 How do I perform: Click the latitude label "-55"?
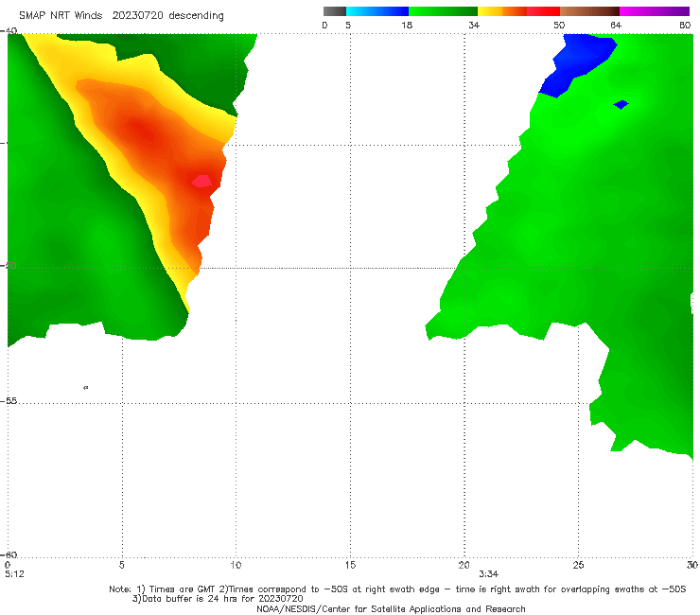(9, 401)
